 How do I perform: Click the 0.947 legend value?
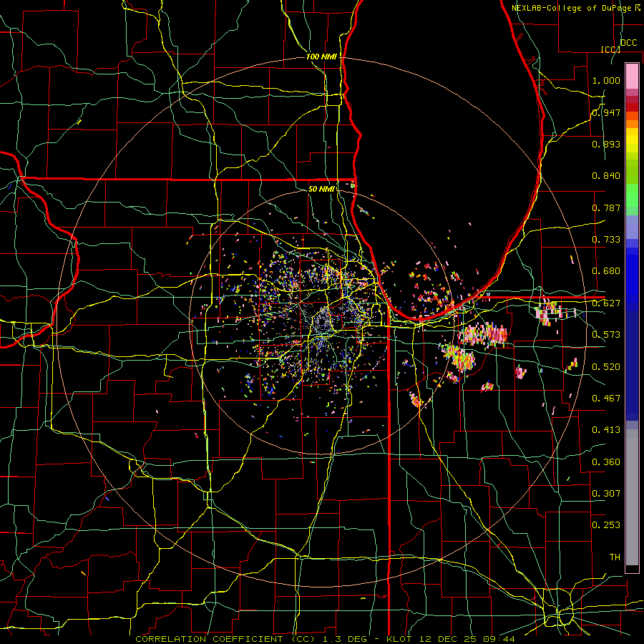(x=606, y=112)
